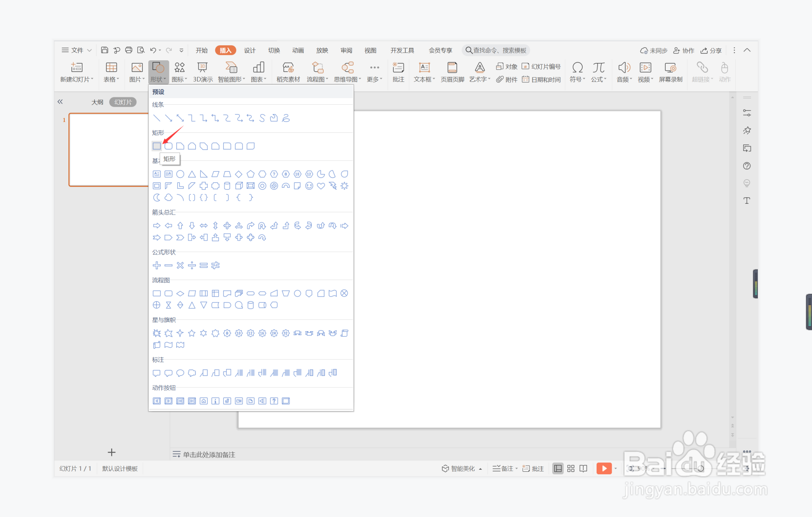
Task: Click the 分享 share button
Action: pos(711,50)
